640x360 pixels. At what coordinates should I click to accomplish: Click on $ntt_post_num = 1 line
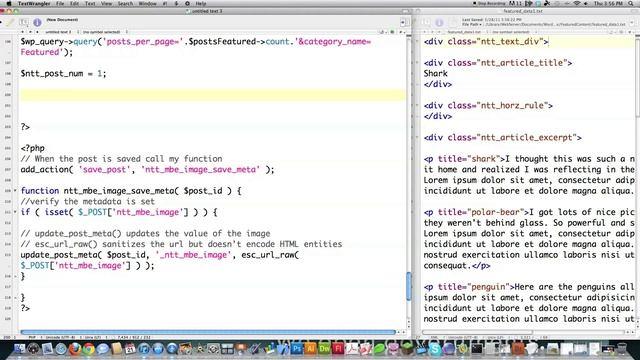pos(63,73)
